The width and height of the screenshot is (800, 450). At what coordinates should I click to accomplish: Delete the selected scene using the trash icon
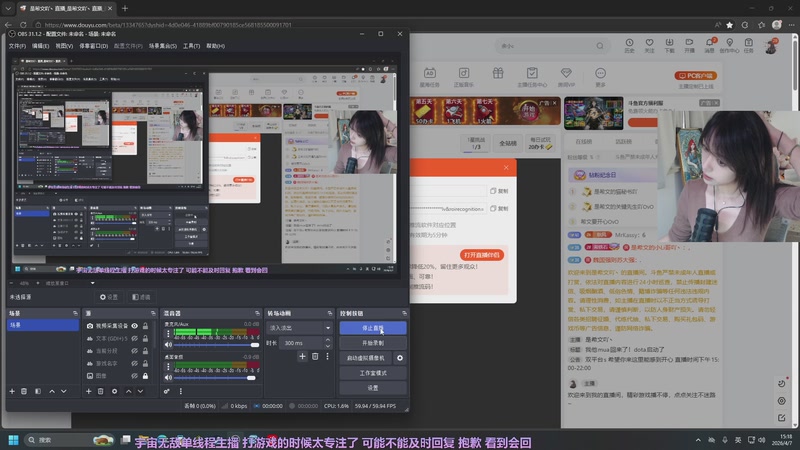click(24, 391)
